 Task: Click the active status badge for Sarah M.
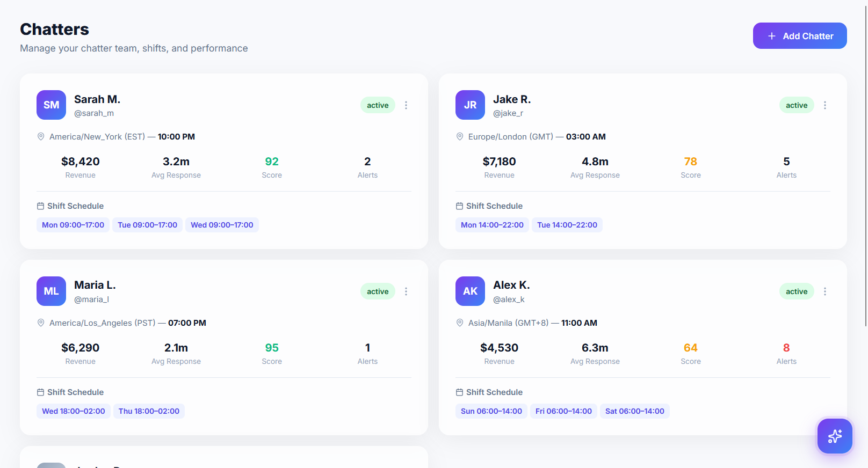click(378, 105)
